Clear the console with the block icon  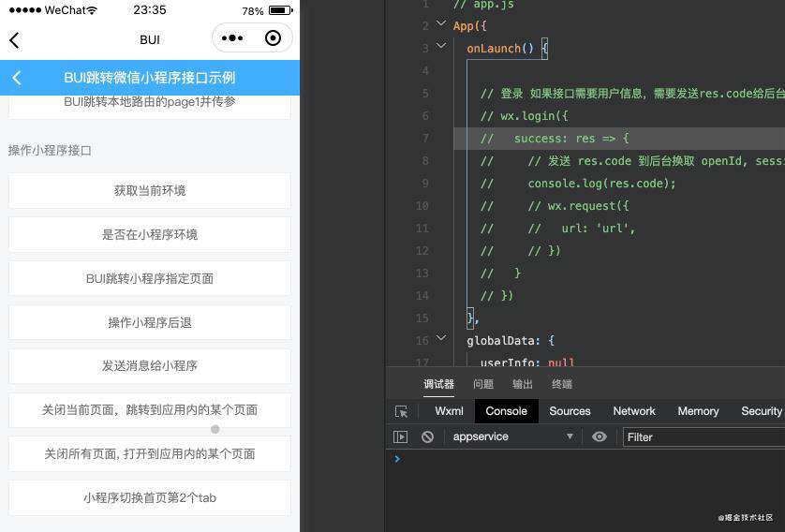(427, 436)
